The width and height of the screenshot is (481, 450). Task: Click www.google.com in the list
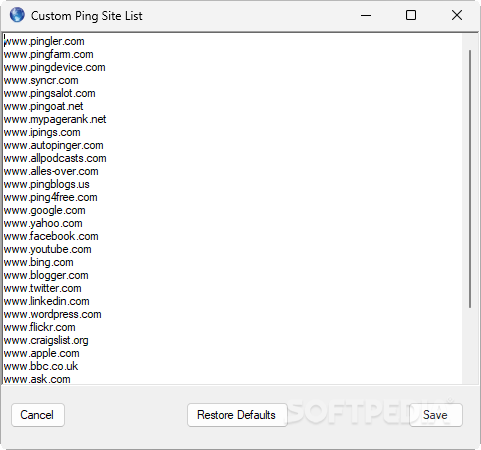44,210
